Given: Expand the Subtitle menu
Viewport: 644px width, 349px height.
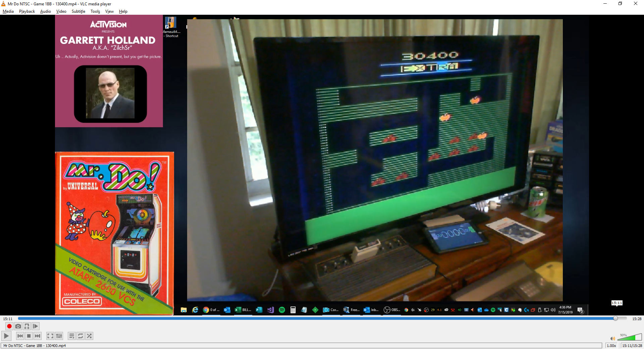Looking at the screenshot, I should [x=78, y=11].
